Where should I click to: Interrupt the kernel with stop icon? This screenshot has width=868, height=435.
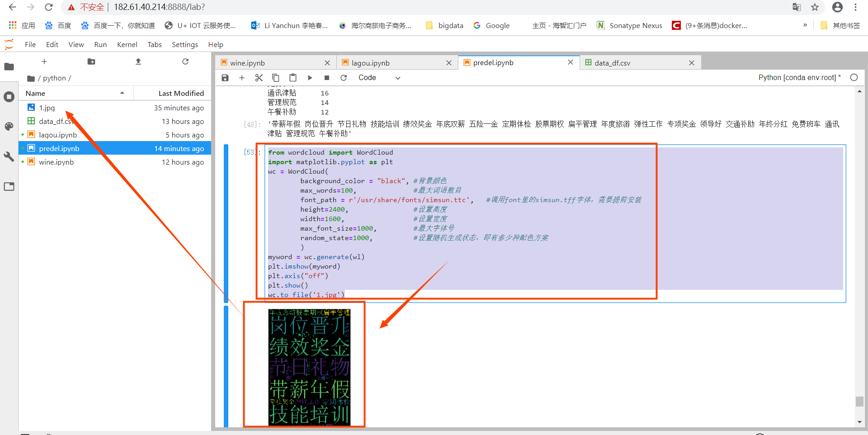pyautogui.click(x=327, y=77)
